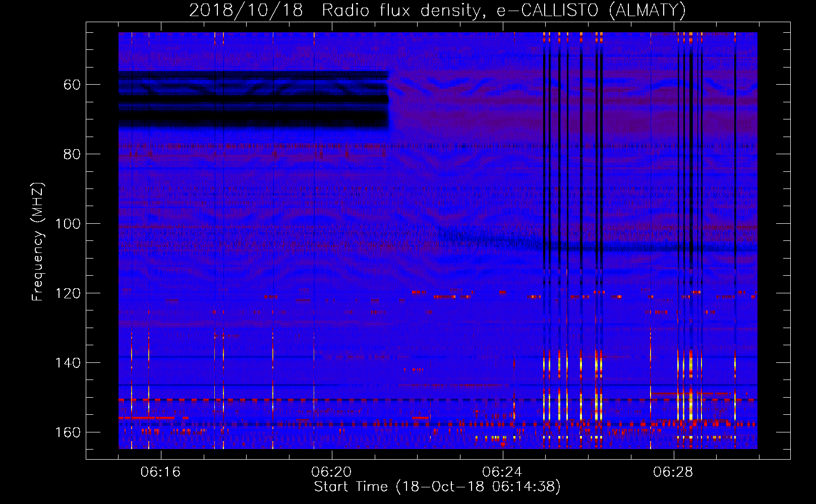Click the 06:24 time tick label
This screenshot has width=816, height=504.
(502, 472)
